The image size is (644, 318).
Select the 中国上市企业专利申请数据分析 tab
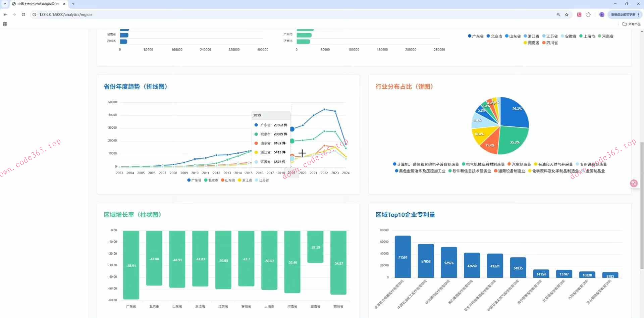pyautogui.click(x=37, y=4)
